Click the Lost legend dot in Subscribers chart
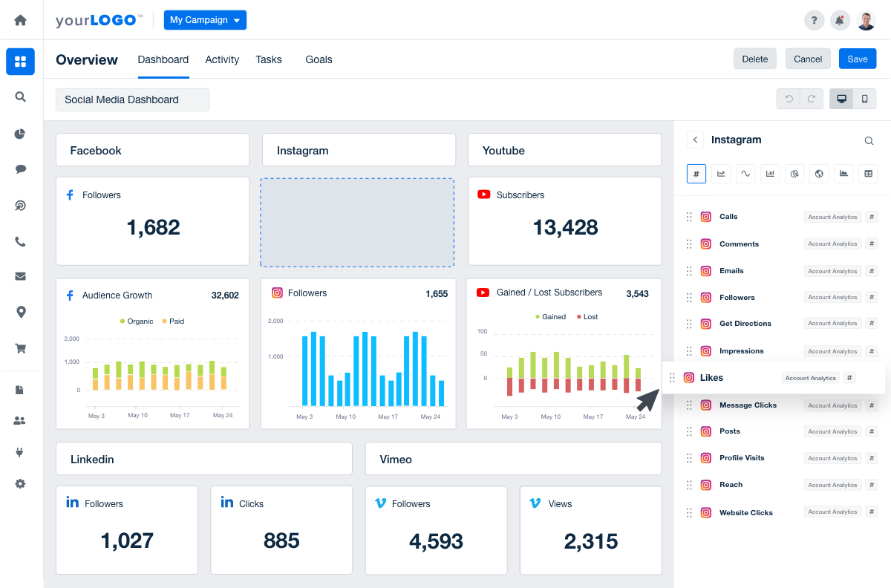Screen dimensions: 891x588 point(579,317)
